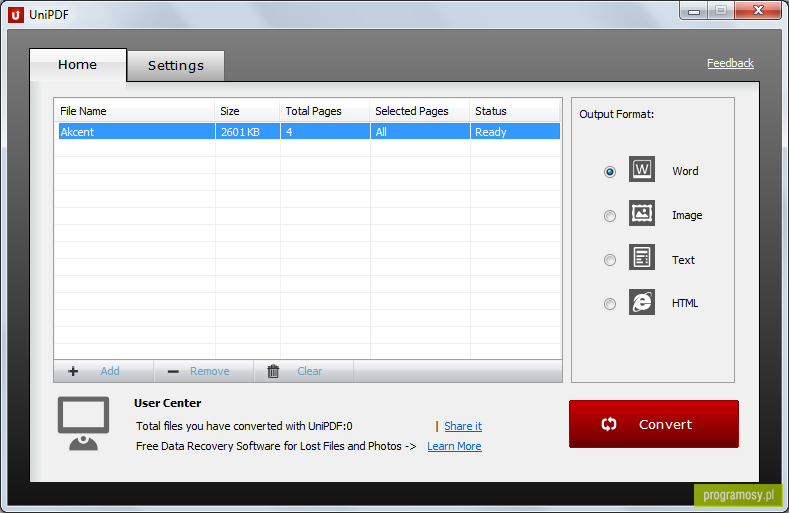Click the circular arrows on Convert
This screenshot has width=789, height=513.
click(609, 424)
